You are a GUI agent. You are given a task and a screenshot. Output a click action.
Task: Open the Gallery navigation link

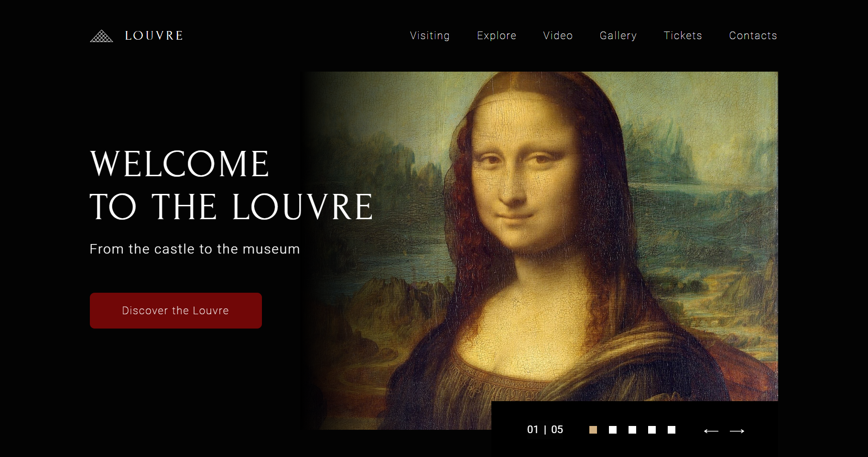pos(618,36)
